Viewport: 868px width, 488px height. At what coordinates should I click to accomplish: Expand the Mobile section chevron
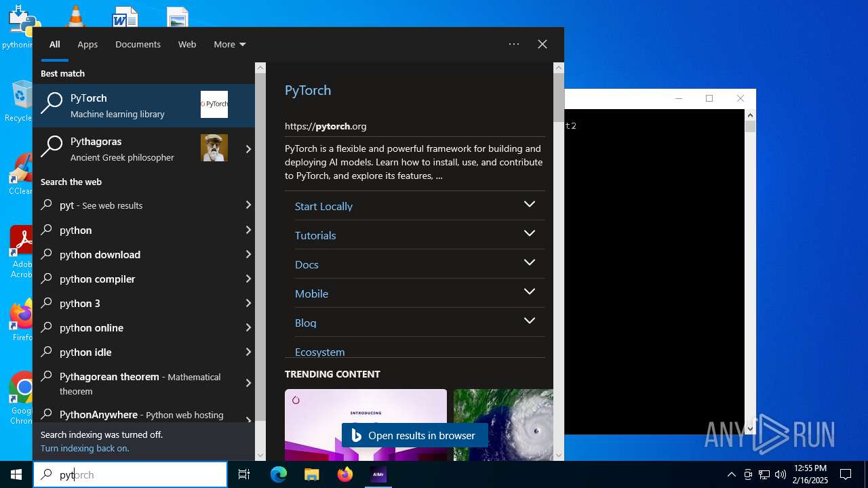(530, 291)
